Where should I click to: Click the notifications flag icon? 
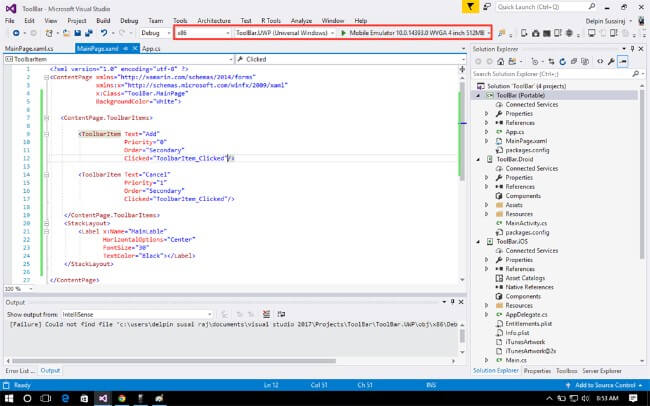(x=472, y=6)
